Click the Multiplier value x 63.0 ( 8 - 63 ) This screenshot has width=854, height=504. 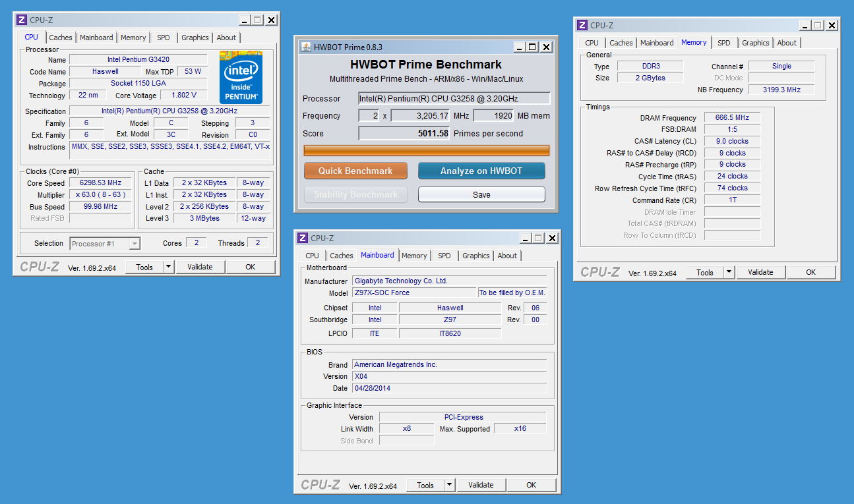click(100, 194)
